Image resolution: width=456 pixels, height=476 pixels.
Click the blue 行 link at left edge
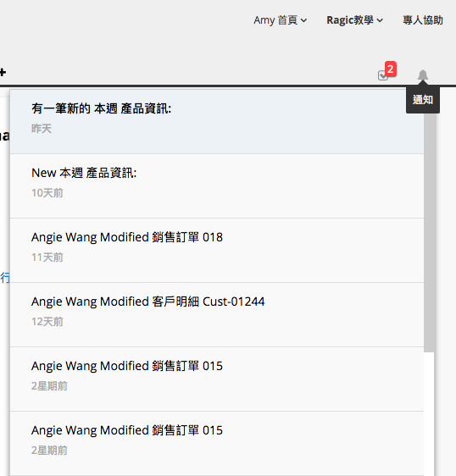pyautogui.click(x=5, y=278)
